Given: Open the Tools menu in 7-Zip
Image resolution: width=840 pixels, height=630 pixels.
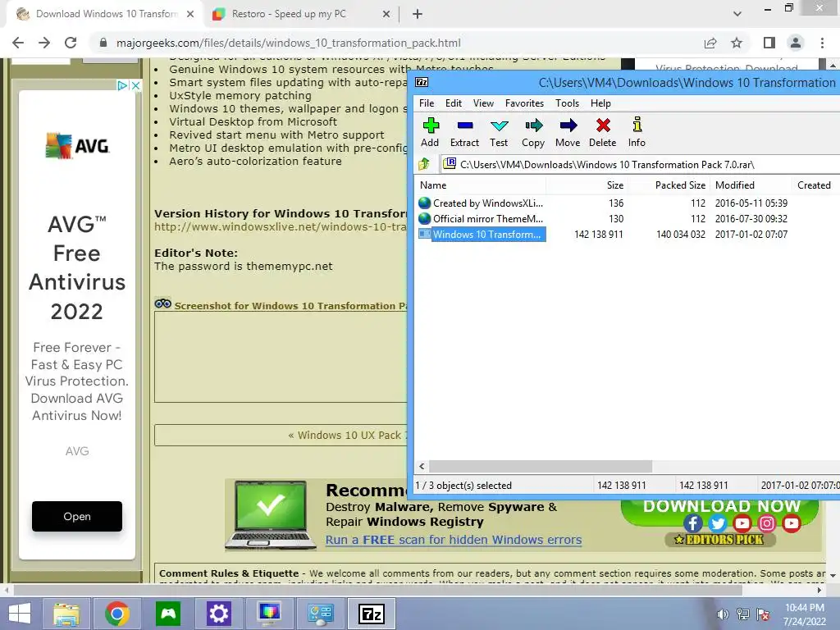Looking at the screenshot, I should pyautogui.click(x=567, y=103).
